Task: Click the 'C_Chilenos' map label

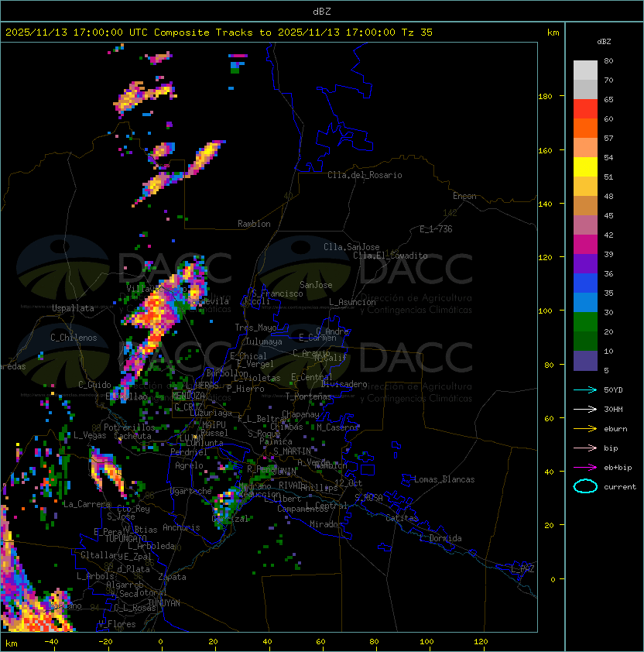Action: [74, 338]
